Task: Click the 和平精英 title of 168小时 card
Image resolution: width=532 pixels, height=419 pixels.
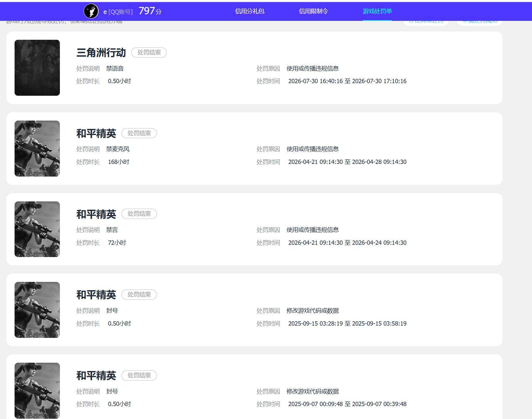Action: pos(96,133)
